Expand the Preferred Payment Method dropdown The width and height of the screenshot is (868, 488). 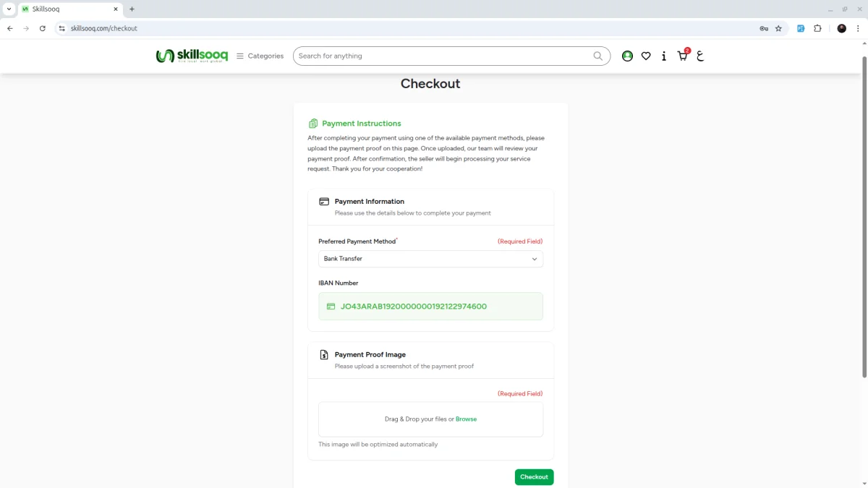[430, 259]
